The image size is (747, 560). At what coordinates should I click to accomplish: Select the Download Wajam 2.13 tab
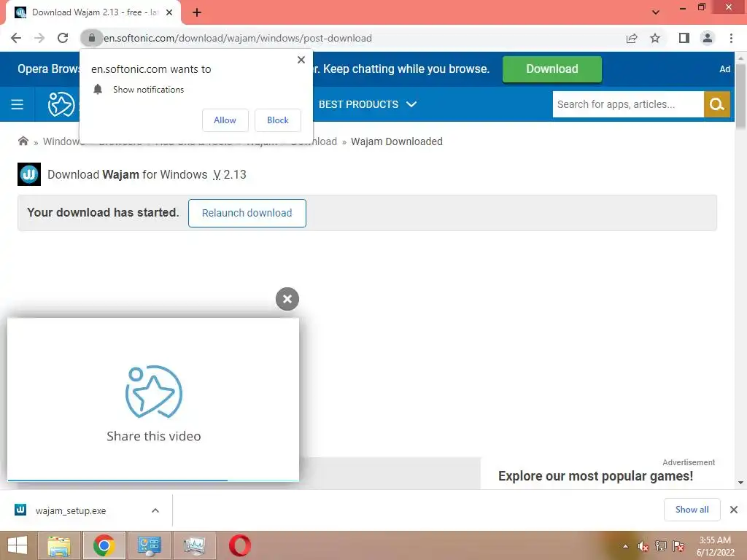(x=93, y=13)
